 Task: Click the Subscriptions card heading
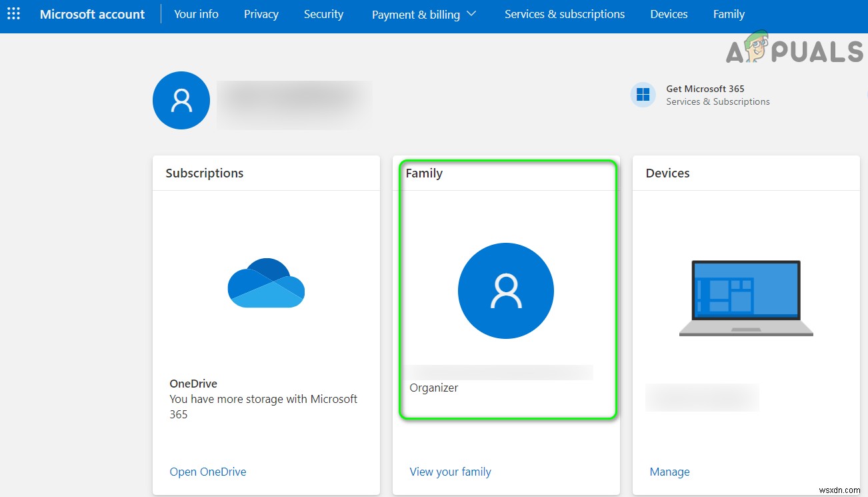205,173
